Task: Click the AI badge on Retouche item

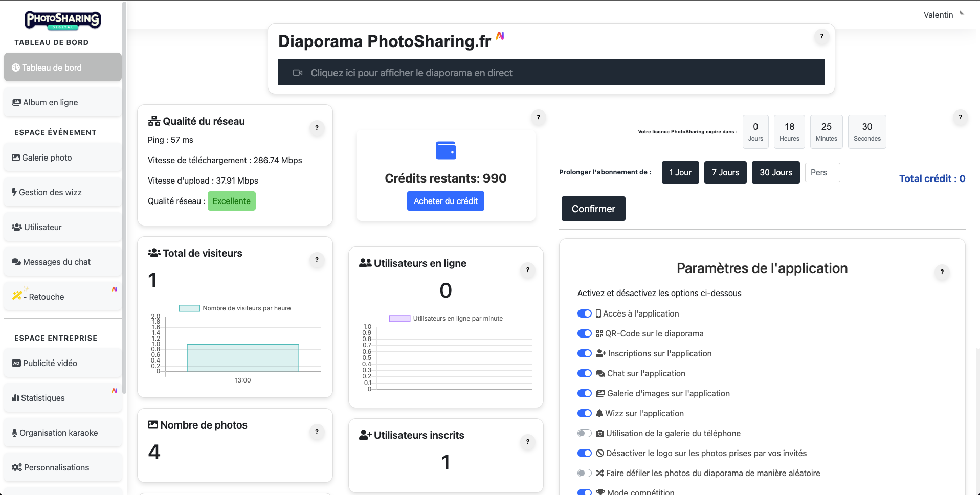Action: point(114,289)
